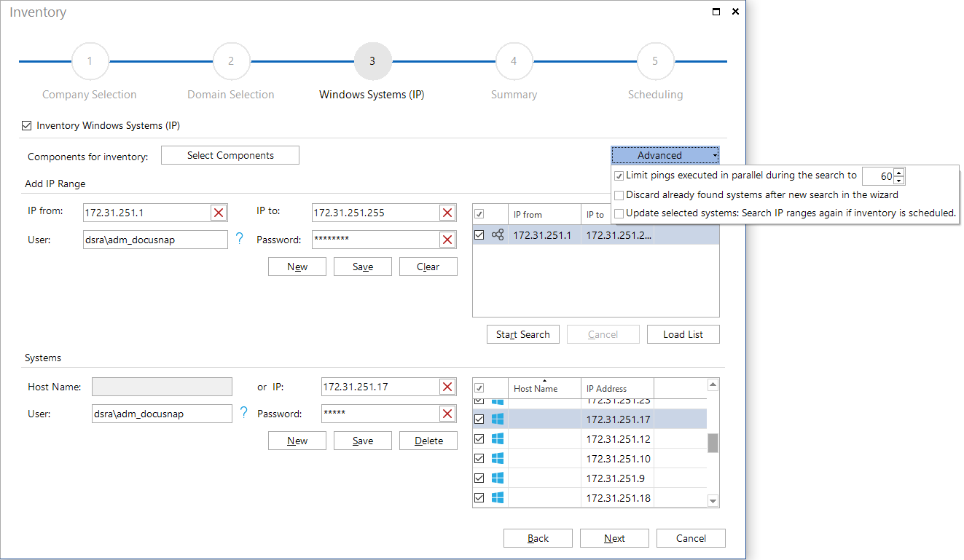Viewport: 964px width, 560px height.
Task: Select 172.31.251.9 address cell
Action: 617,478
